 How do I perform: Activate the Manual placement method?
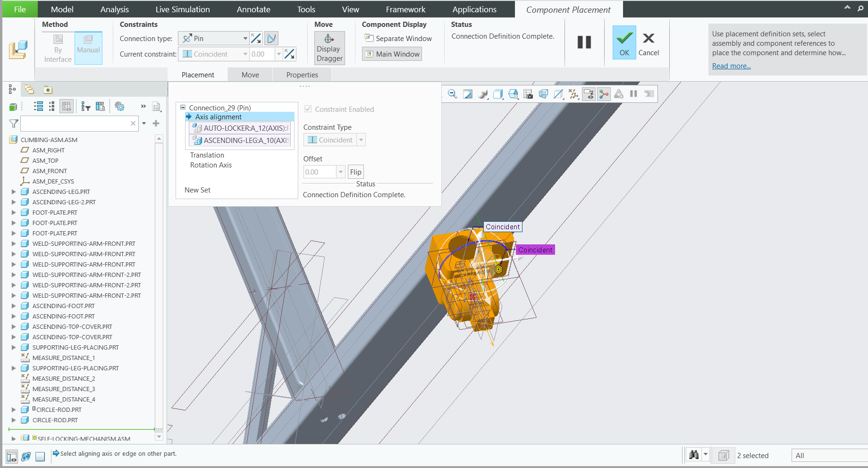click(88, 48)
